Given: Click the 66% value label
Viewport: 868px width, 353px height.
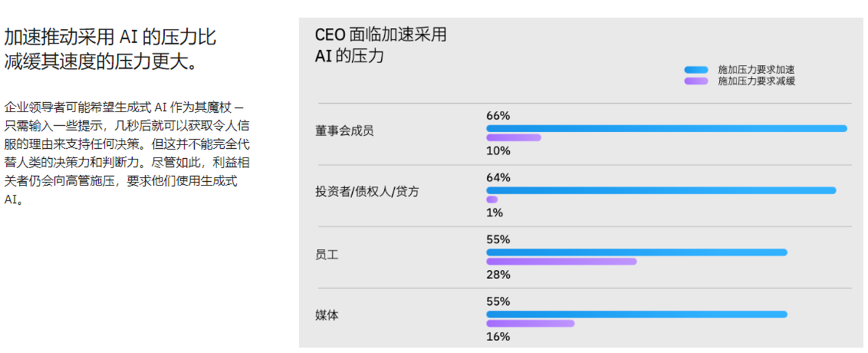Looking at the screenshot, I should tap(498, 116).
